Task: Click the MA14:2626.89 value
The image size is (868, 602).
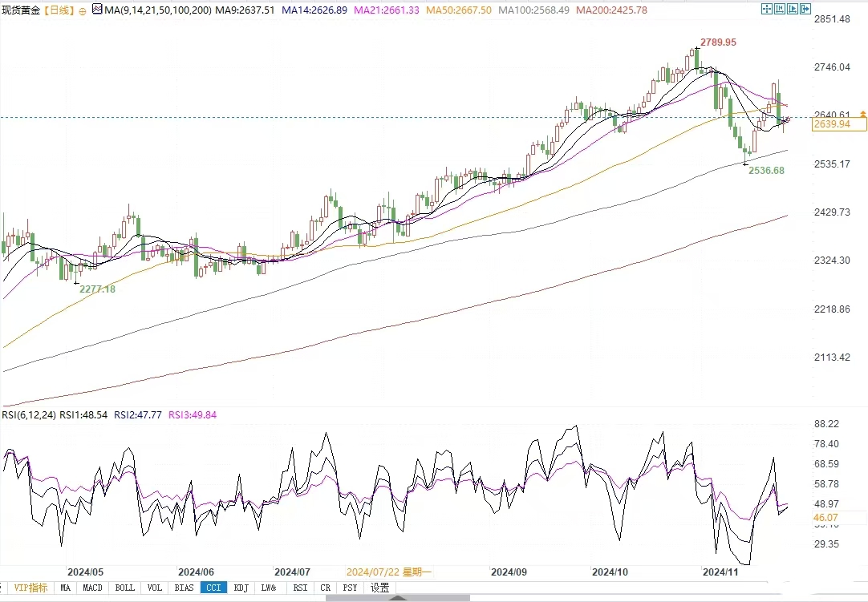Action: [x=314, y=10]
